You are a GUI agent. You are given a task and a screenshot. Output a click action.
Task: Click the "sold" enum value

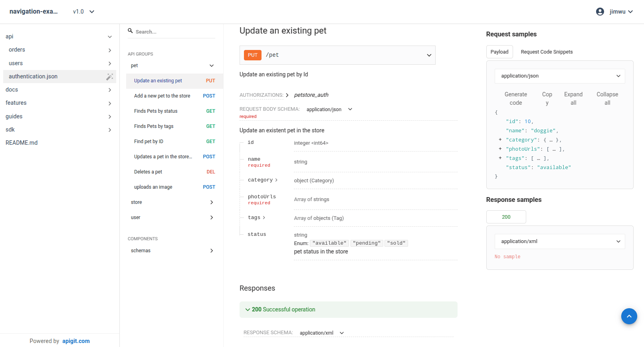click(396, 243)
